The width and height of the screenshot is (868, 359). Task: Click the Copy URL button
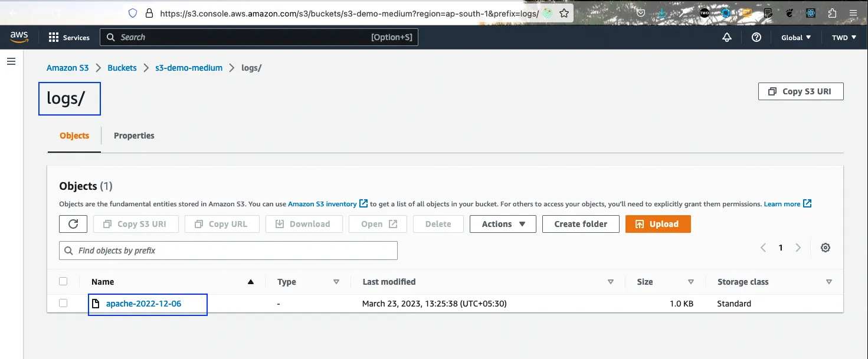coord(221,224)
